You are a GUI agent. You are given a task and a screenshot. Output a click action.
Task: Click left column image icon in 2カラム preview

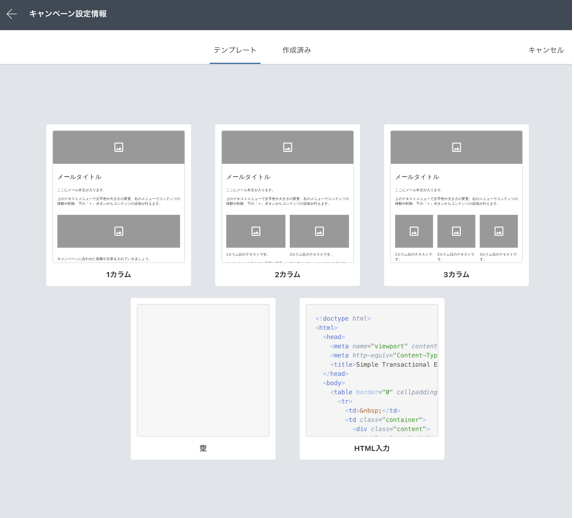[256, 231]
